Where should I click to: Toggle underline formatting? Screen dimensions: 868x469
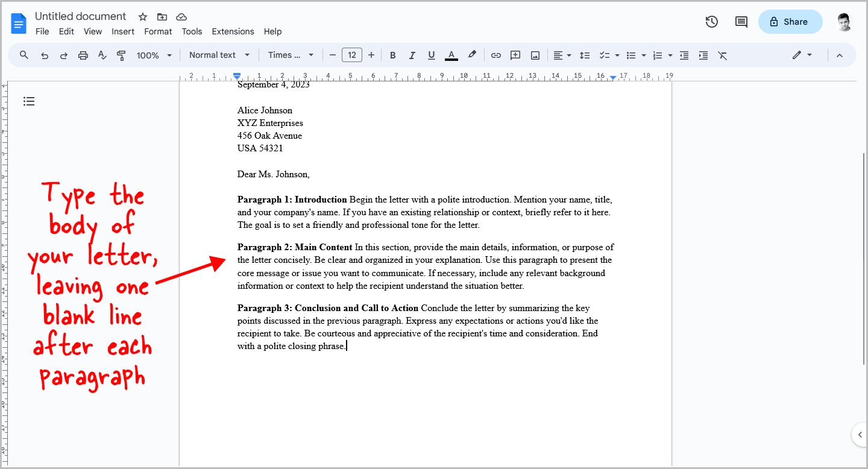431,55
